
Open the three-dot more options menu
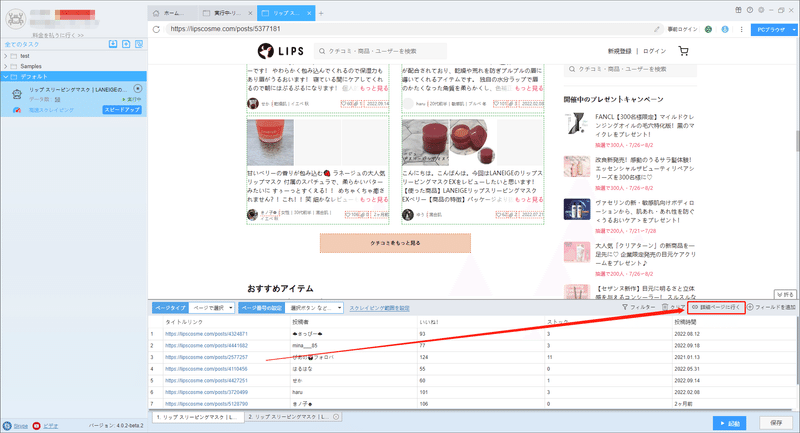[x=741, y=30]
